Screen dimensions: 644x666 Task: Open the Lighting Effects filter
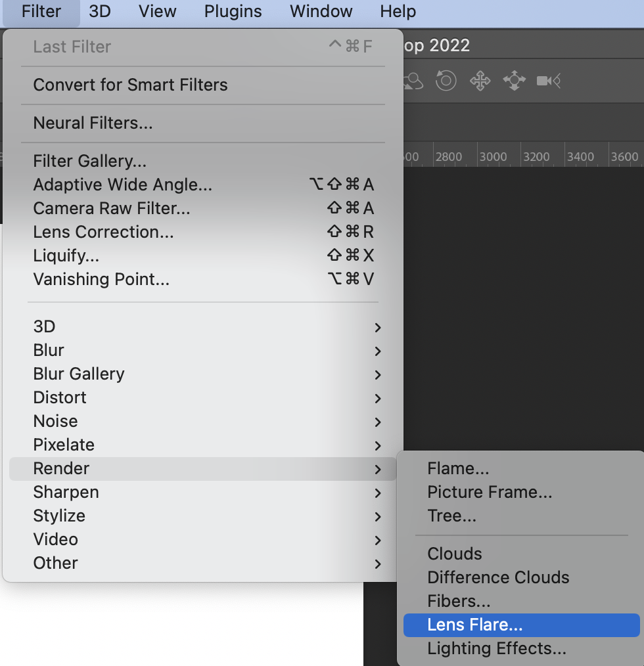pyautogui.click(x=496, y=648)
